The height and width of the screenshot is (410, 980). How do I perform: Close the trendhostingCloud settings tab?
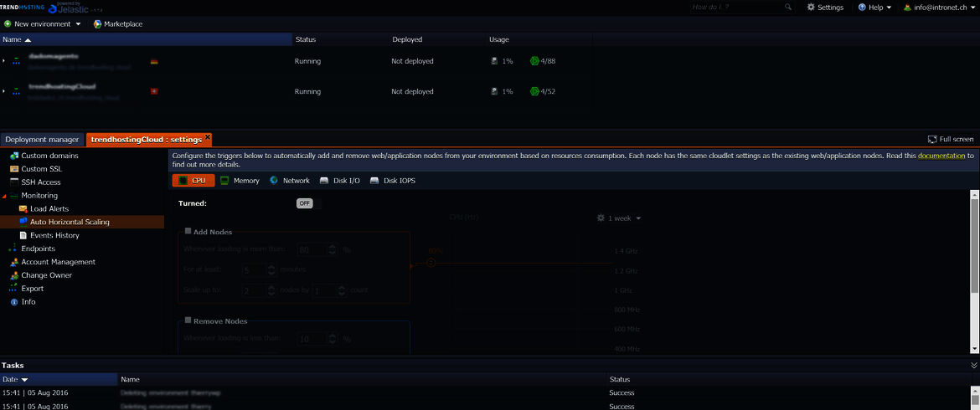208,136
